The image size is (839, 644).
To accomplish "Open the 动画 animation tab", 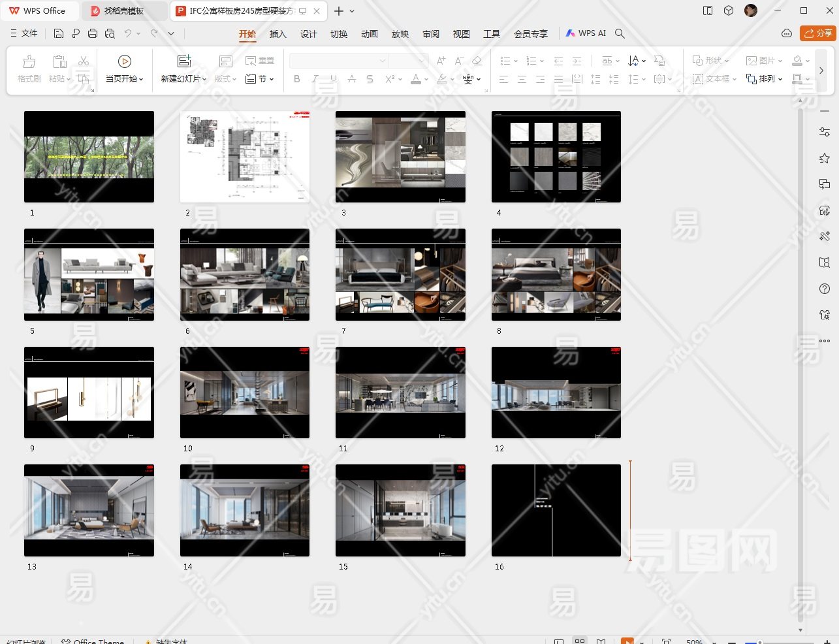I will pos(370,34).
